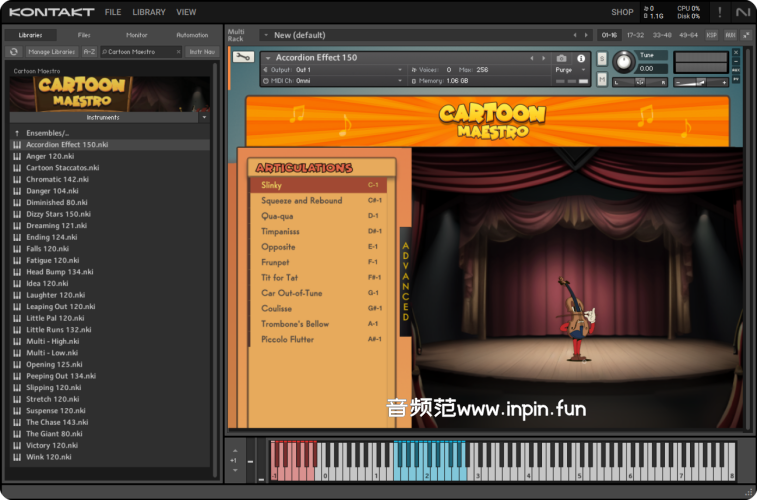Viewport: 757px width, 500px height.
Task: Click the refresh libraries icon
Action: tap(14, 51)
